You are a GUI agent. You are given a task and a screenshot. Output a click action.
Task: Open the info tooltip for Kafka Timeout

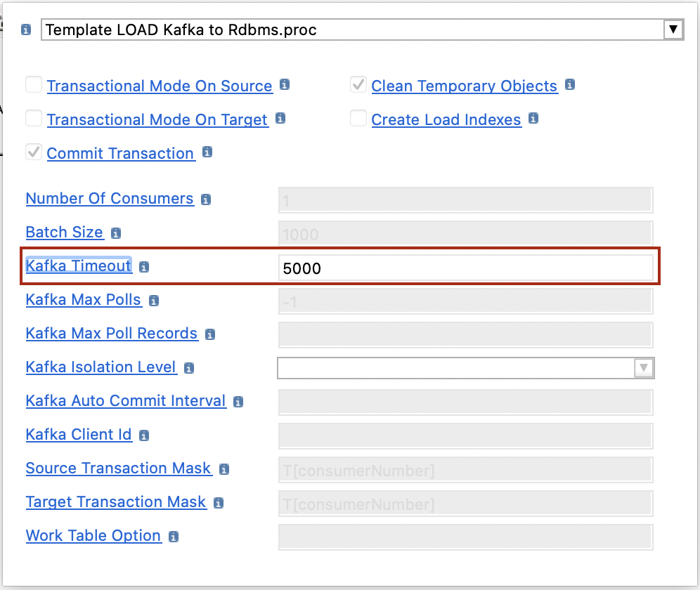[144, 267]
